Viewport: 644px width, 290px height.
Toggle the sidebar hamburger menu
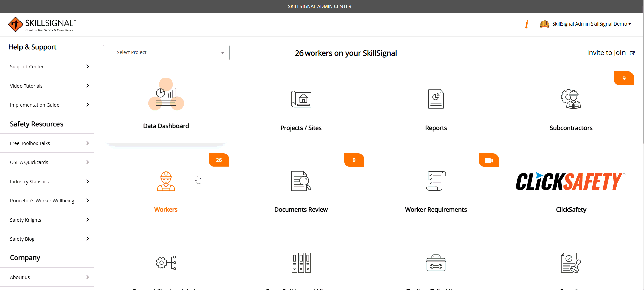pyautogui.click(x=82, y=47)
